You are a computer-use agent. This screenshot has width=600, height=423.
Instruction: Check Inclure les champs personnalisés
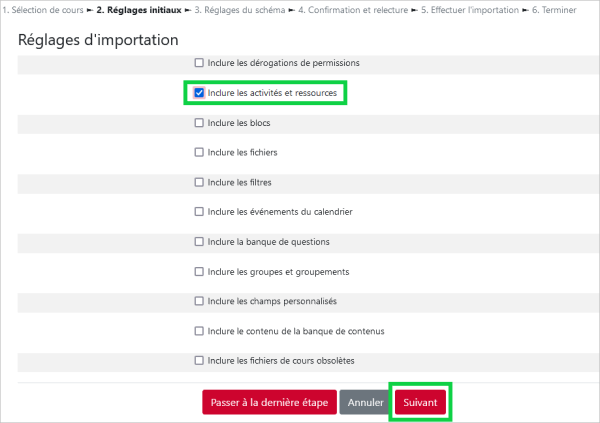pos(199,301)
